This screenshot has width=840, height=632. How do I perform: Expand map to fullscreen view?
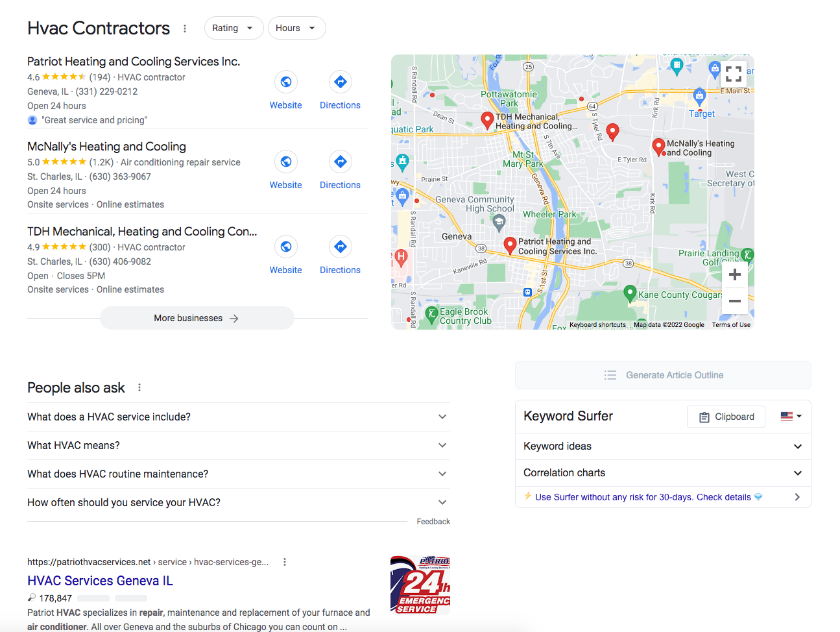pyautogui.click(x=734, y=74)
